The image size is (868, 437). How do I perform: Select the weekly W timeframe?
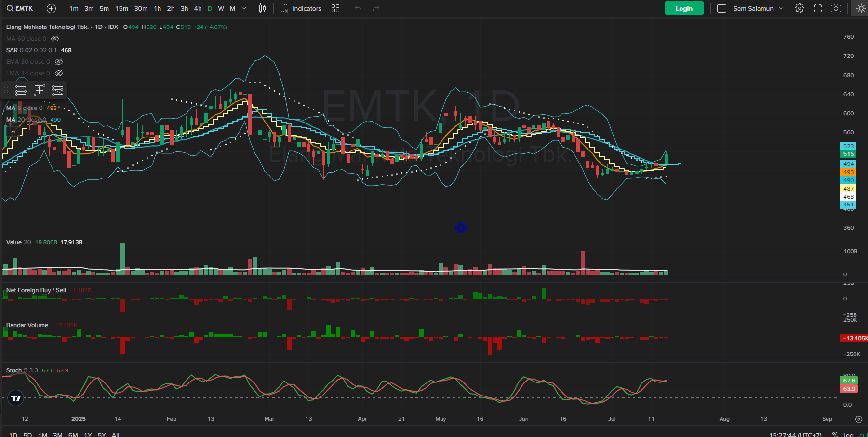tap(221, 8)
